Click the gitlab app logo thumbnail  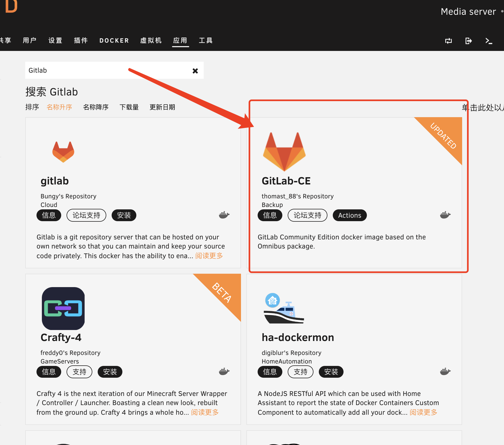[x=63, y=152]
